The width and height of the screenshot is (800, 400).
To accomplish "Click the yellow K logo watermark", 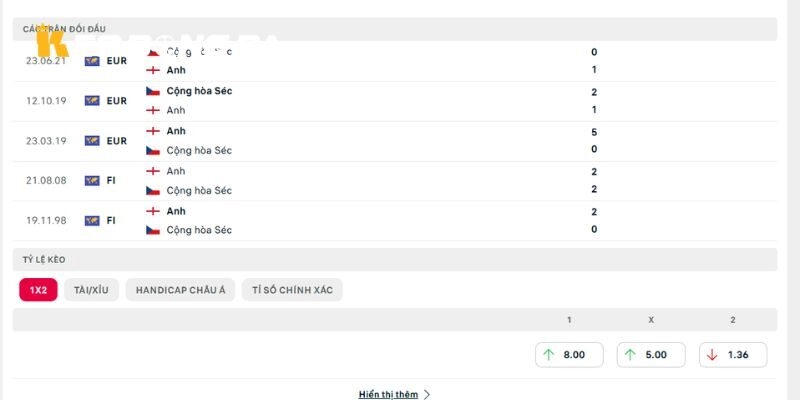I will pyautogui.click(x=51, y=41).
